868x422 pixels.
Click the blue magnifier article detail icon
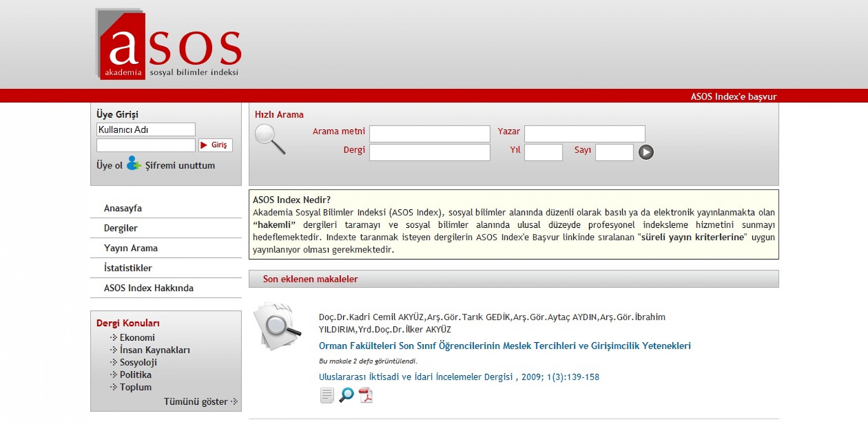(346, 395)
